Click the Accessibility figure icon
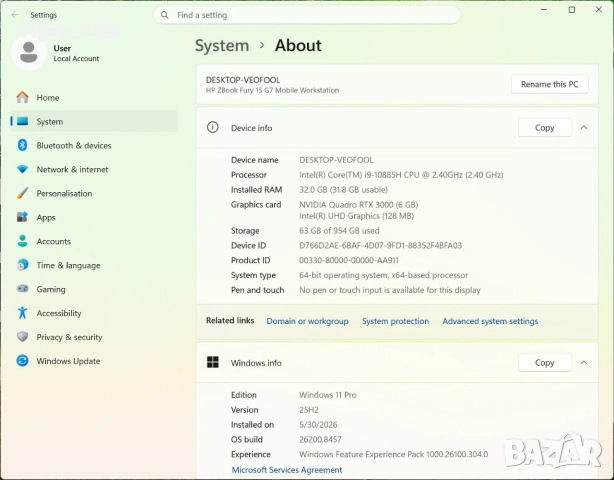 pyautogui.click(x=22, y=313)
